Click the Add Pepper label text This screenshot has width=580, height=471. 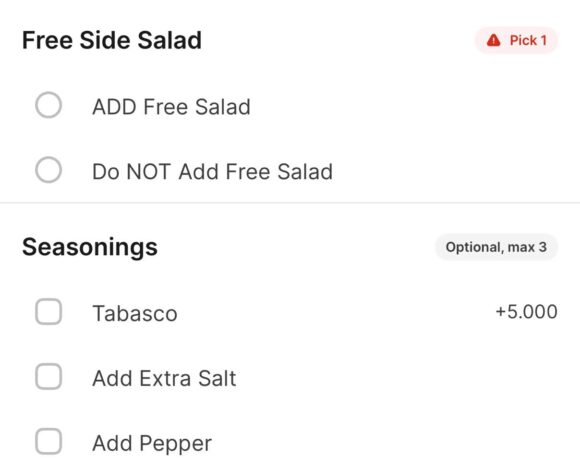(x=152, y=444)
